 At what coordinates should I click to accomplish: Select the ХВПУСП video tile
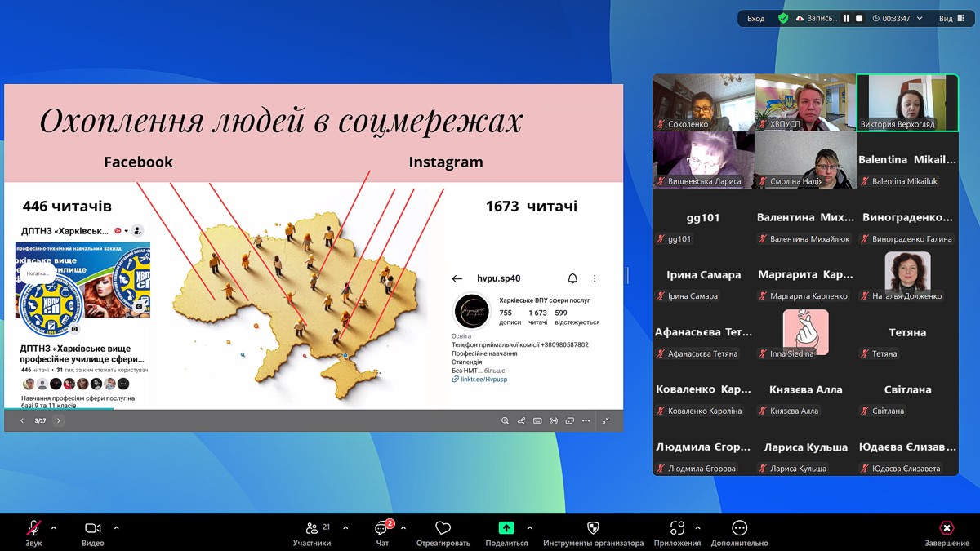[x=804, y=103]
